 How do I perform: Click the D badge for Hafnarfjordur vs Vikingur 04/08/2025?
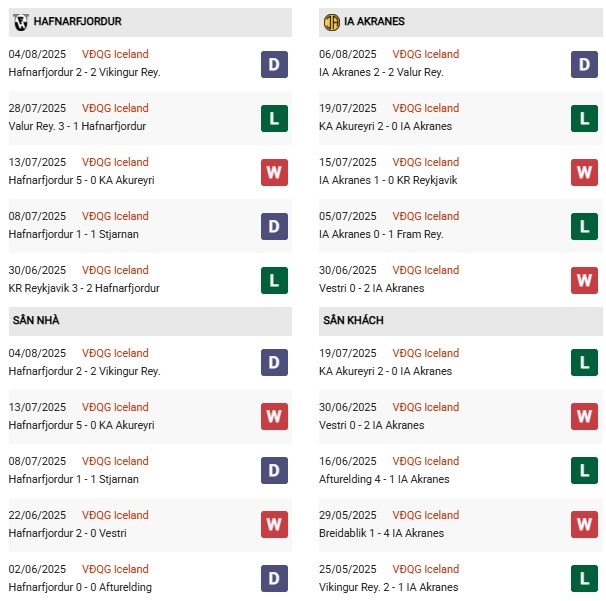[274, 64]
